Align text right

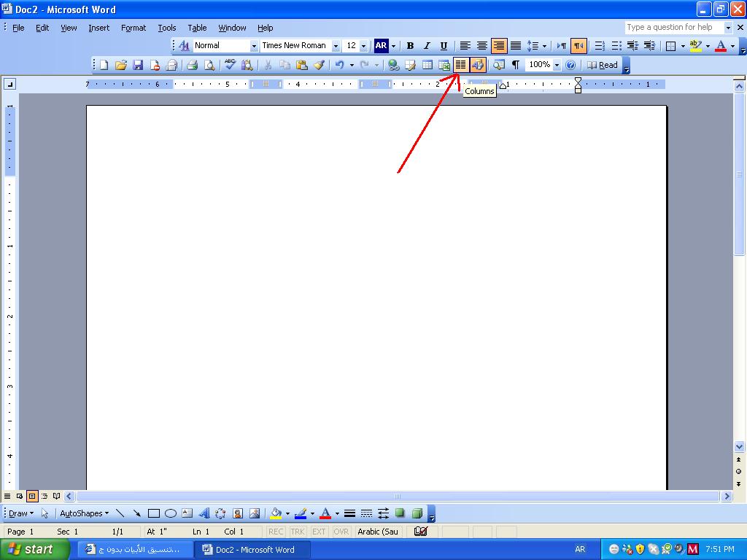tap(499, 46)
